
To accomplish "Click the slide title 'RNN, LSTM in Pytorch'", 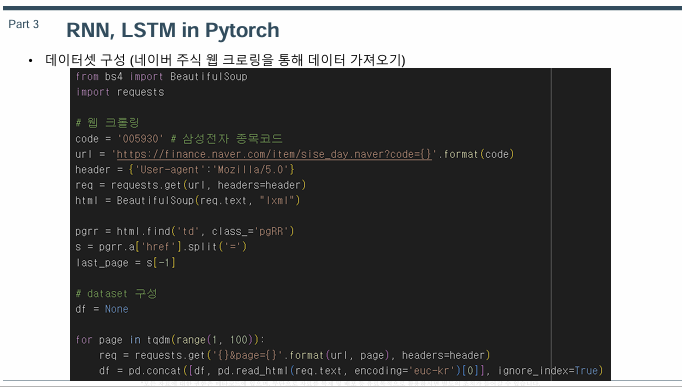I will (173, 30).
